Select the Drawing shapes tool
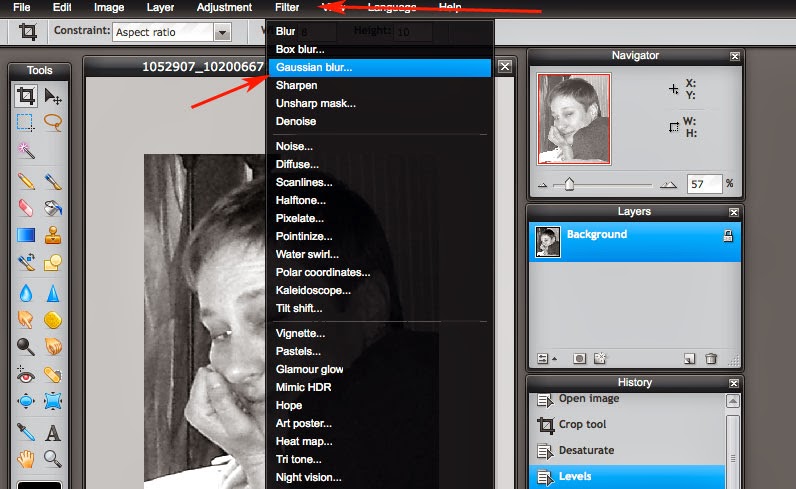 tap(53, 262)
